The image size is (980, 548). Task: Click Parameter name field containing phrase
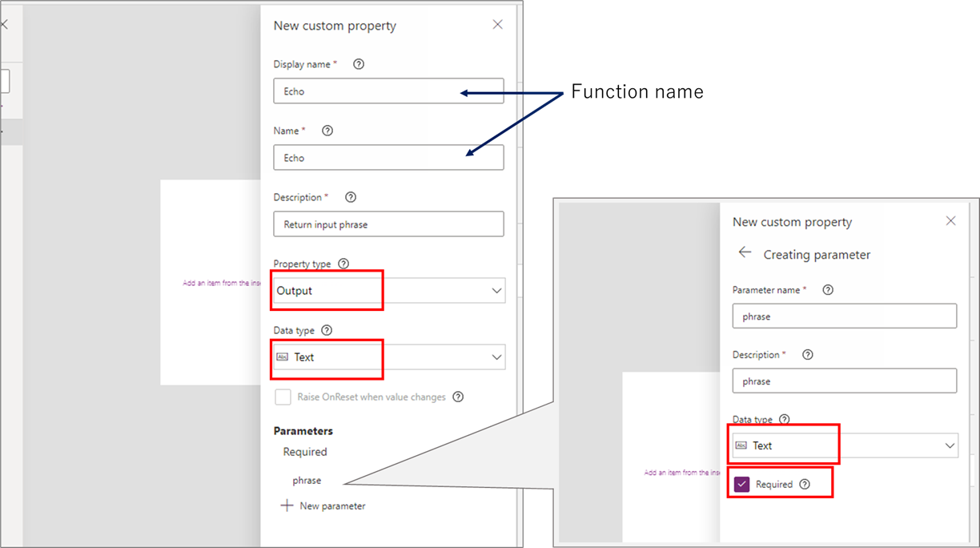coord(845,316)
